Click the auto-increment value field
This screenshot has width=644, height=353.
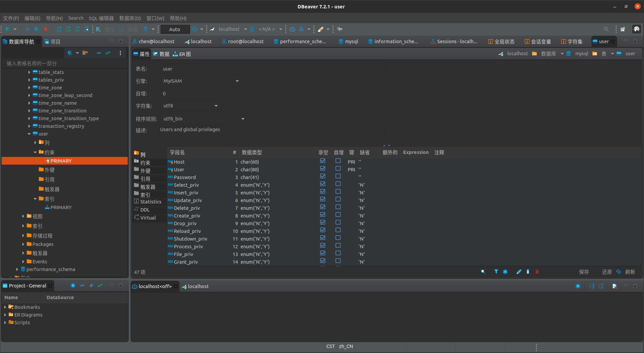(x=191, y=94)
